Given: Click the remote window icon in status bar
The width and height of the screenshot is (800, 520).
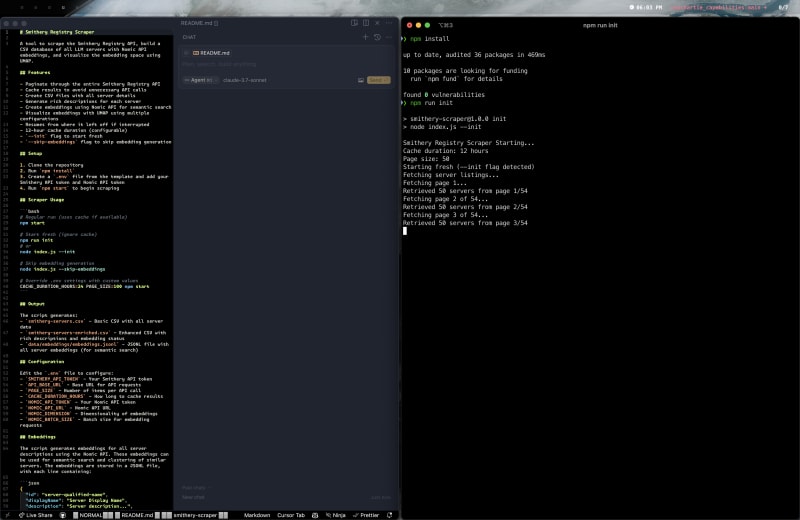Looking at the screenshot, I should click(x=7, y=515).
